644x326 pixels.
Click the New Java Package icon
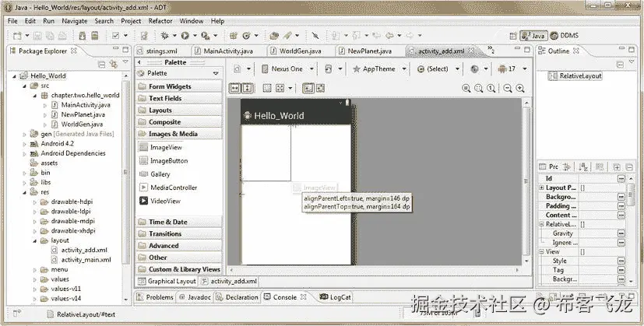click(234, 36)
